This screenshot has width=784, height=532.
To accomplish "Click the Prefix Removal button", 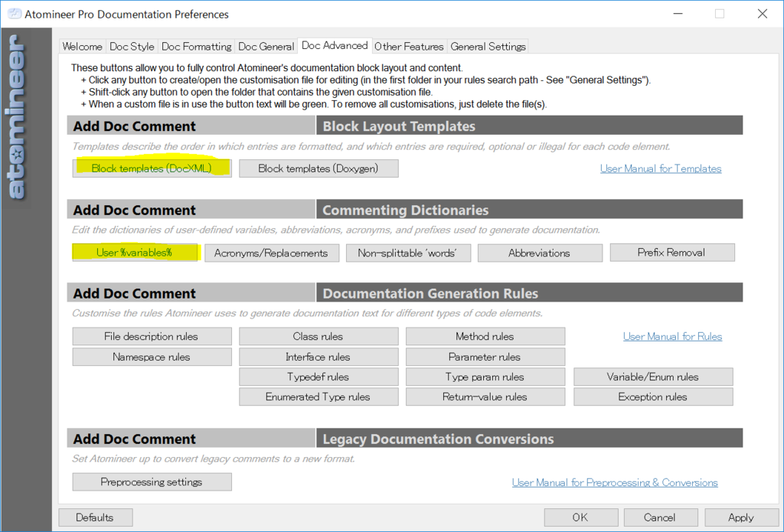I will click(672, 253).
